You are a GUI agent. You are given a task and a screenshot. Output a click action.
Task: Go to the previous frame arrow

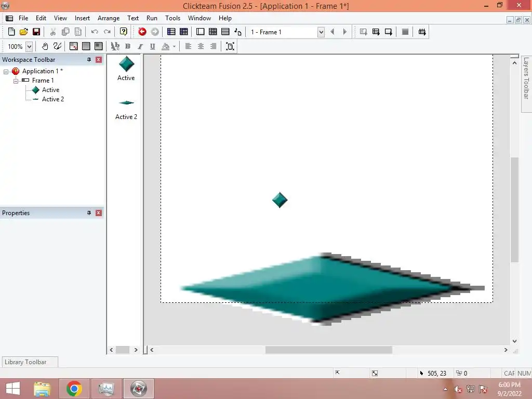point(332,32)
